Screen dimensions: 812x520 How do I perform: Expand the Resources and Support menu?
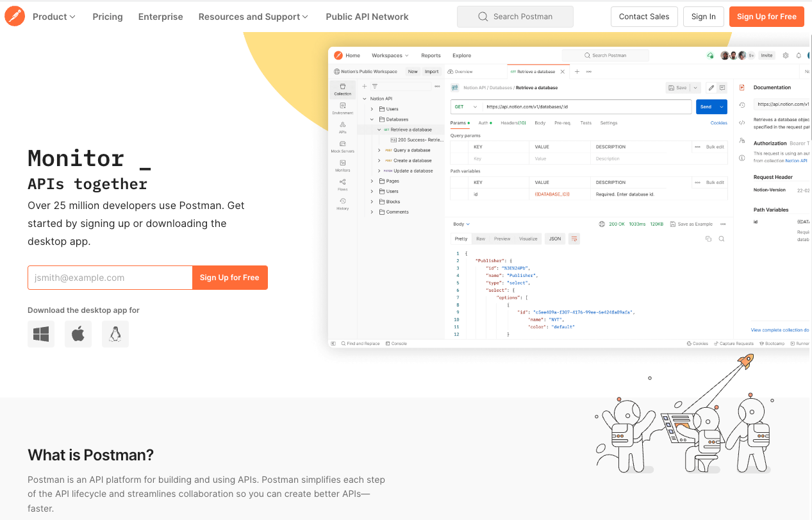click(x=253, y=17)
